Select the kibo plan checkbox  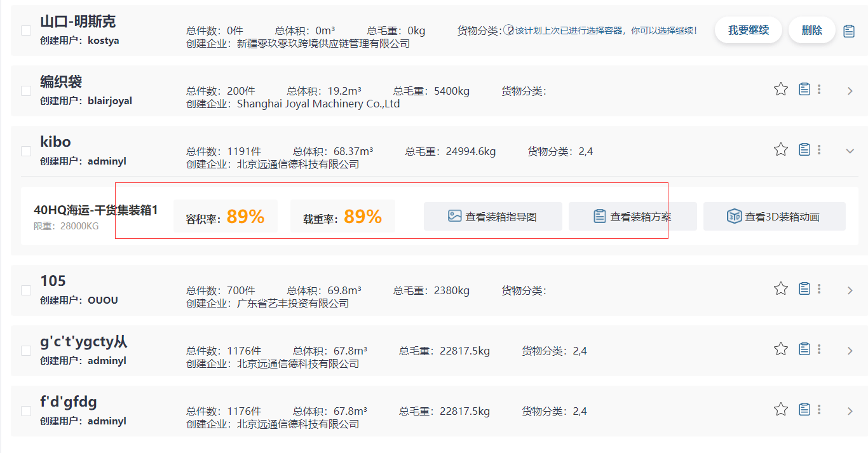26,151
